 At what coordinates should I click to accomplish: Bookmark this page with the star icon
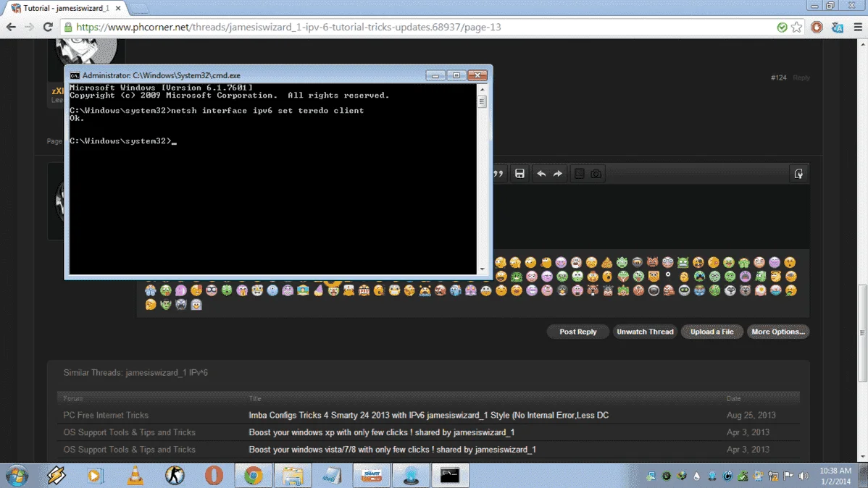coord(796,27)
